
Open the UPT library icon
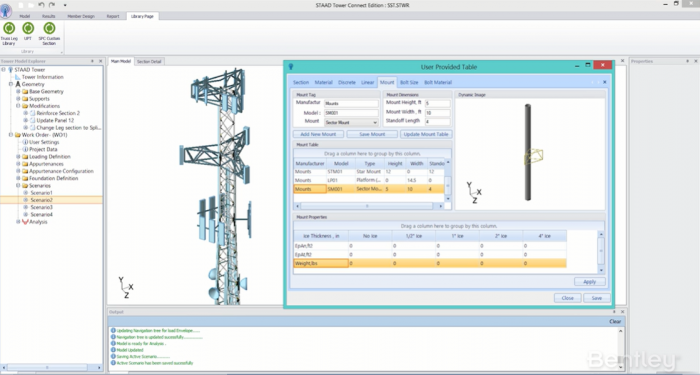28,29
